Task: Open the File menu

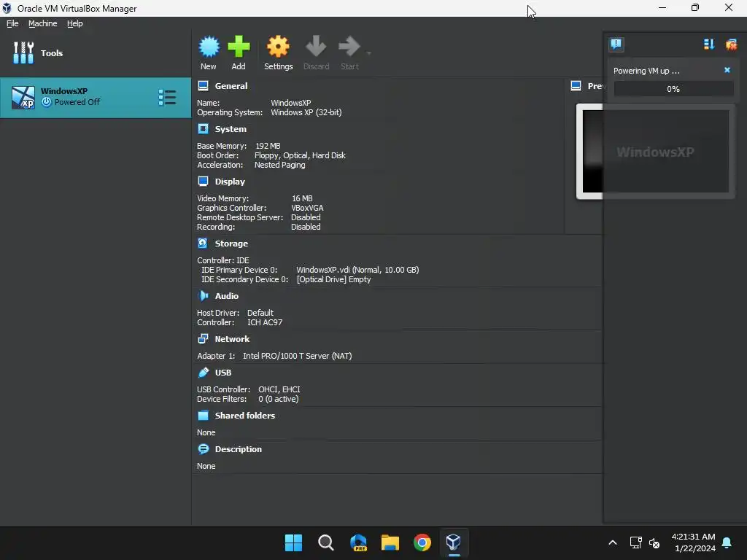Action: point(12,23)
